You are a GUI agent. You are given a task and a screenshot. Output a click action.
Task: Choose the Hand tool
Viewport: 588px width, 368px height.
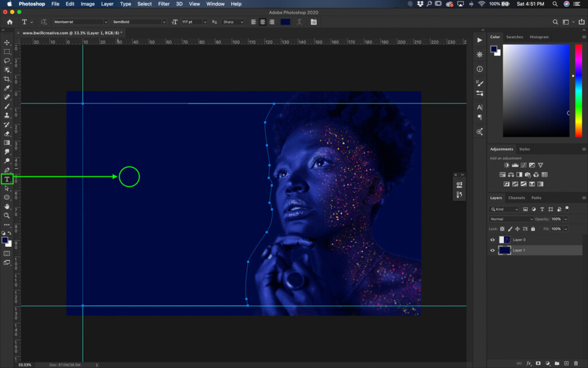point(7,206)
